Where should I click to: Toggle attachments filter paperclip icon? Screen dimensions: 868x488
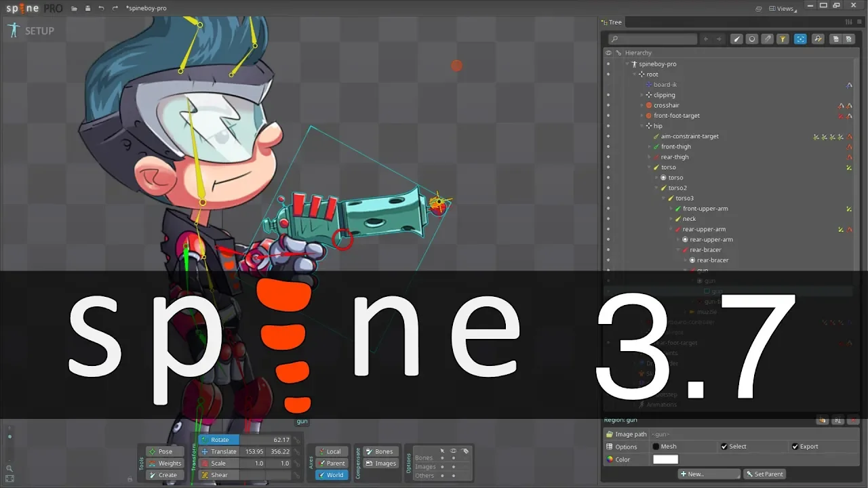click(767, 39)
